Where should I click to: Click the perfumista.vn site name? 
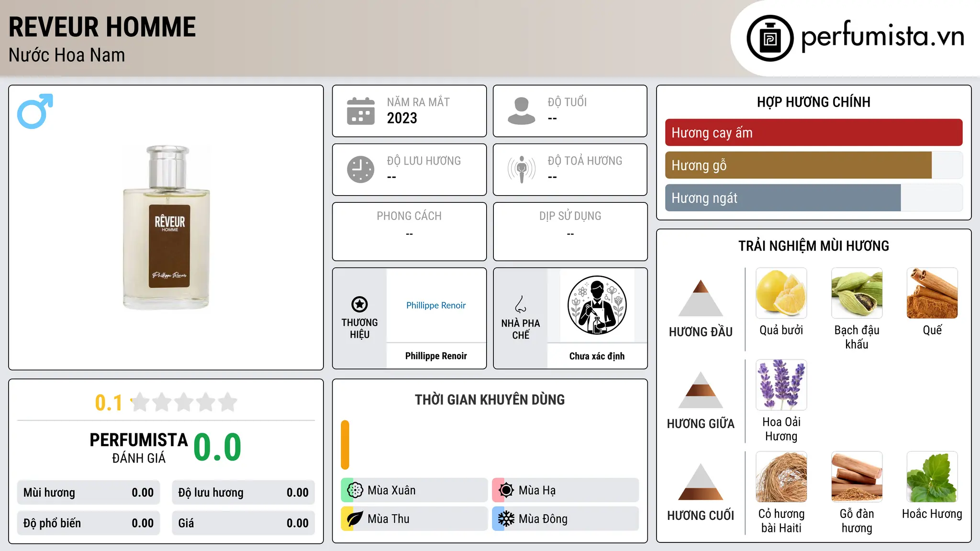coord(883,37)
